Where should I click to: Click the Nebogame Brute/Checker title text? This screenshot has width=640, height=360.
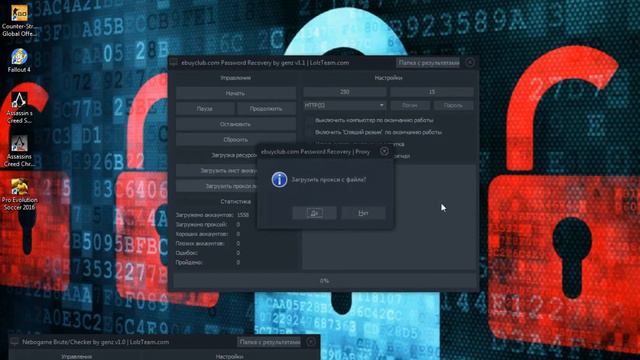coord(96,342)
